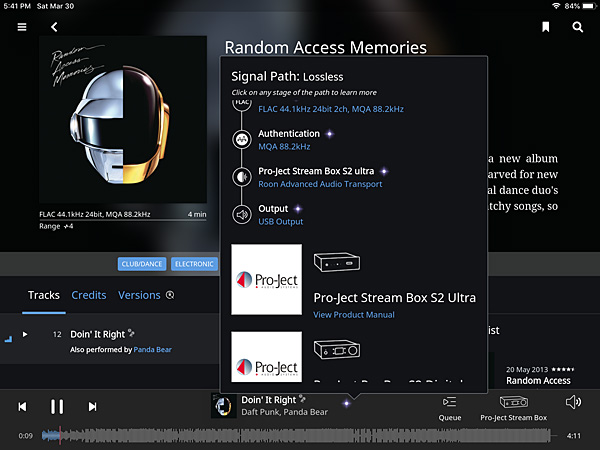The width and height of the screenshot is (600, 450).
Task: Open bookmarks with the bookmark icon
Action: pyautogui.click(x=546, y=27)
